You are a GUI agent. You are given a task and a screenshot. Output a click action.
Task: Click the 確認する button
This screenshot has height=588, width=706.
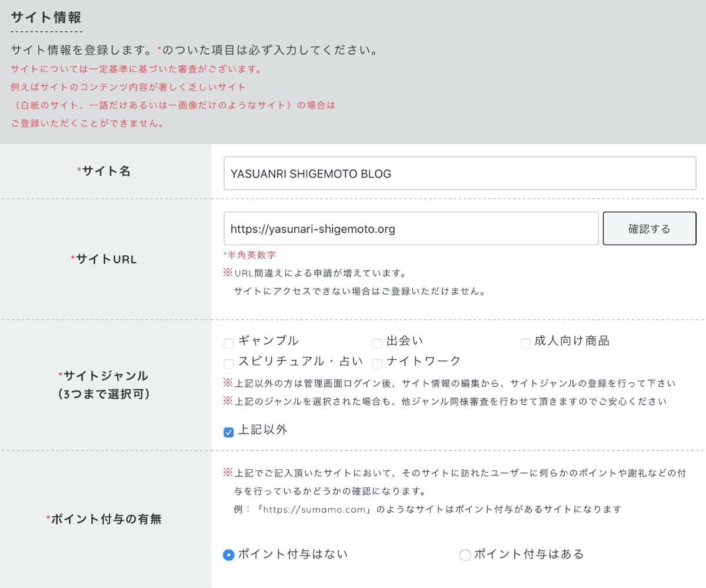coord(650,228)
